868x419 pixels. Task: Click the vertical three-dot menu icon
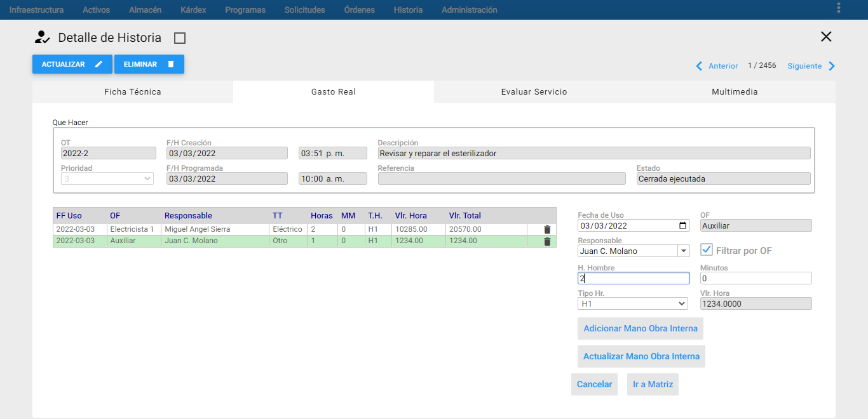tap(839, 8)
